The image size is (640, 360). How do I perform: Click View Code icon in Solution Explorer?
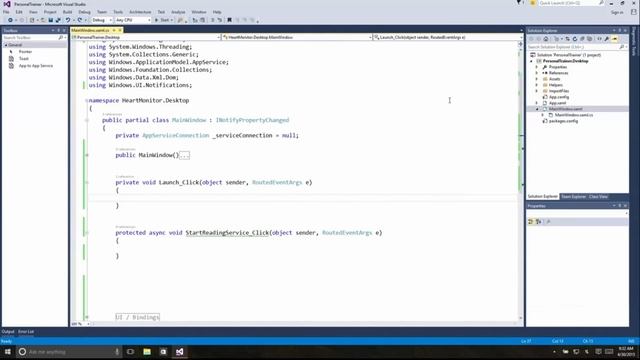(x=599, y=39)
